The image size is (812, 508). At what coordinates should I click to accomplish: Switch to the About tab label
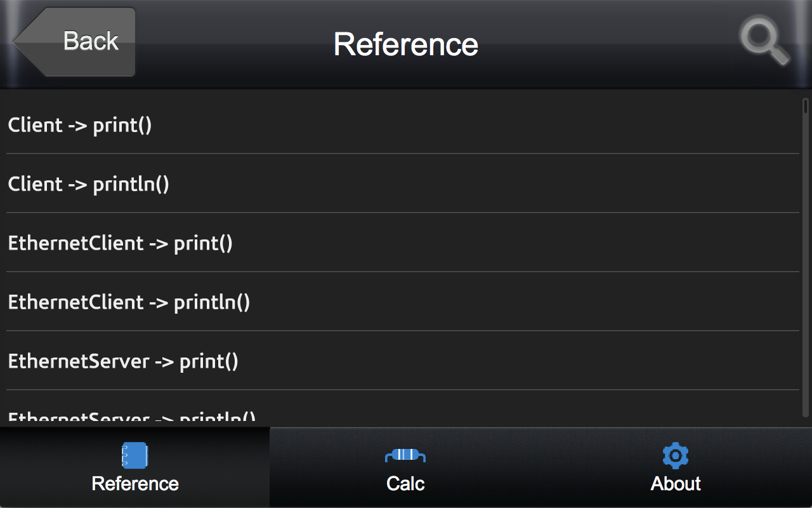point(676,484)
